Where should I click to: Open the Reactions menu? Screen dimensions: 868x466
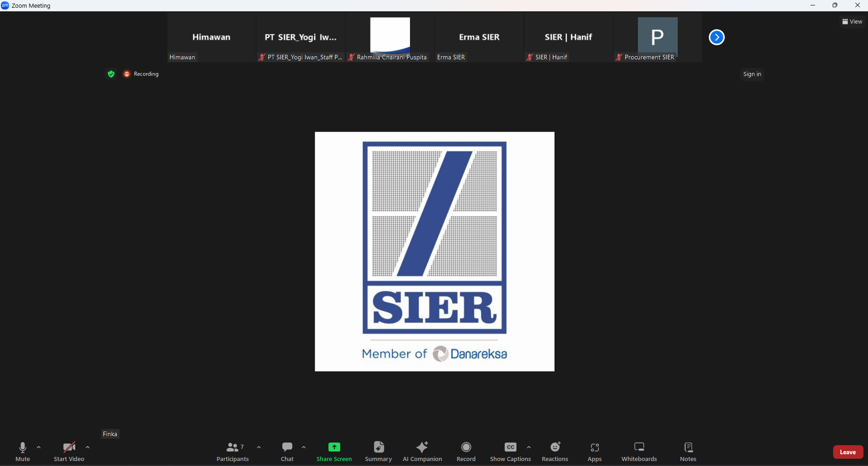555,452
